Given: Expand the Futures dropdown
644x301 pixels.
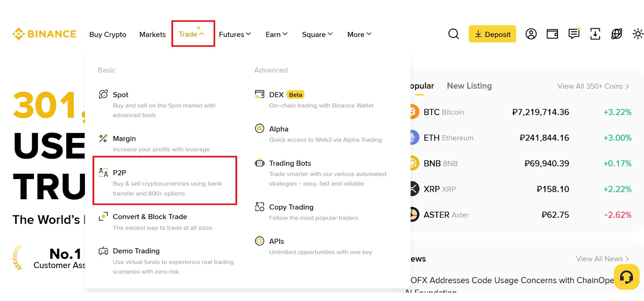Looking at the screenshot, I should pyautogui.click(x=235, y=35).
